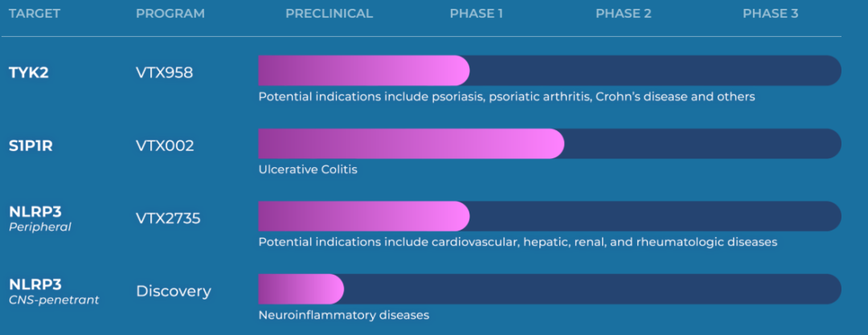
Task: Open the VTX002 program name
Action: coord(165,146)
